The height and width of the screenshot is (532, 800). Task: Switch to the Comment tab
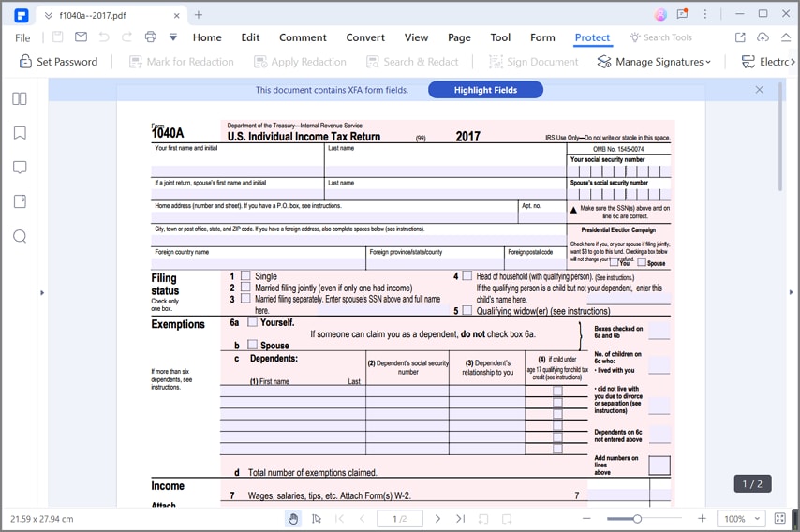(x=303, y=37)
